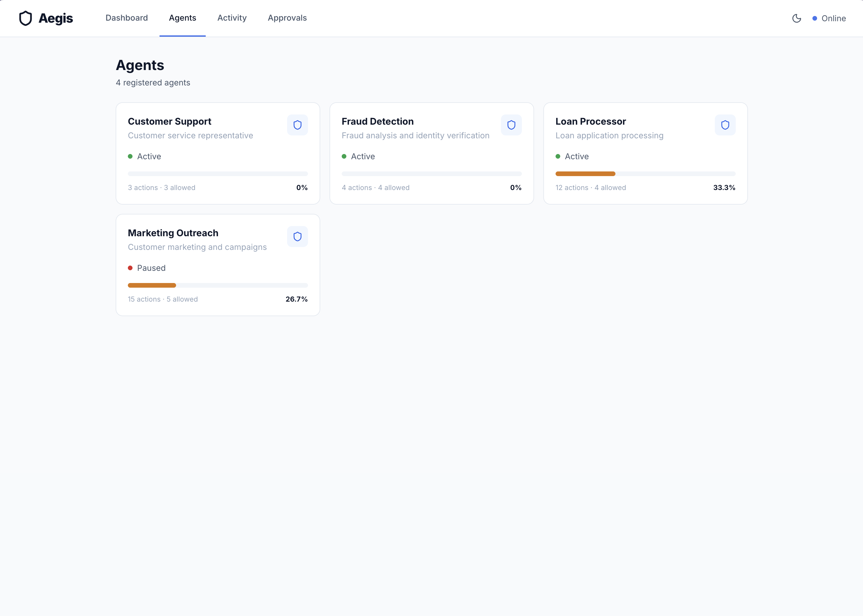Select the Agents tab
The image size is (863, 616).
click(182, 18)
